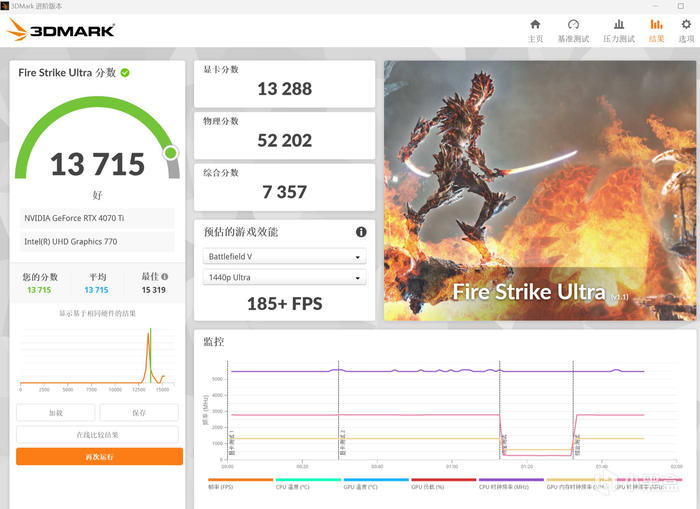Click the 在线比较结果 compare online button

97,434
